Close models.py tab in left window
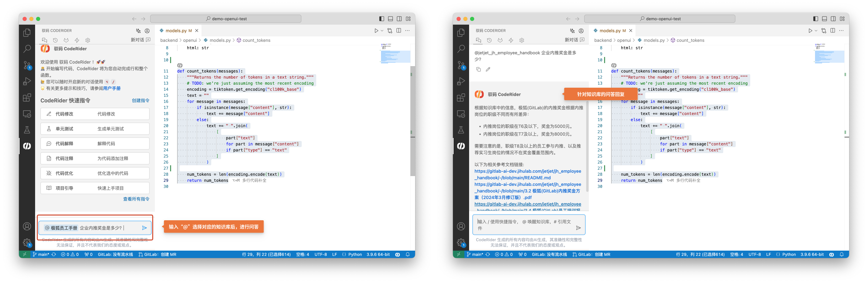This screenshot has height=283, width=868. click(x=197, y=31)
